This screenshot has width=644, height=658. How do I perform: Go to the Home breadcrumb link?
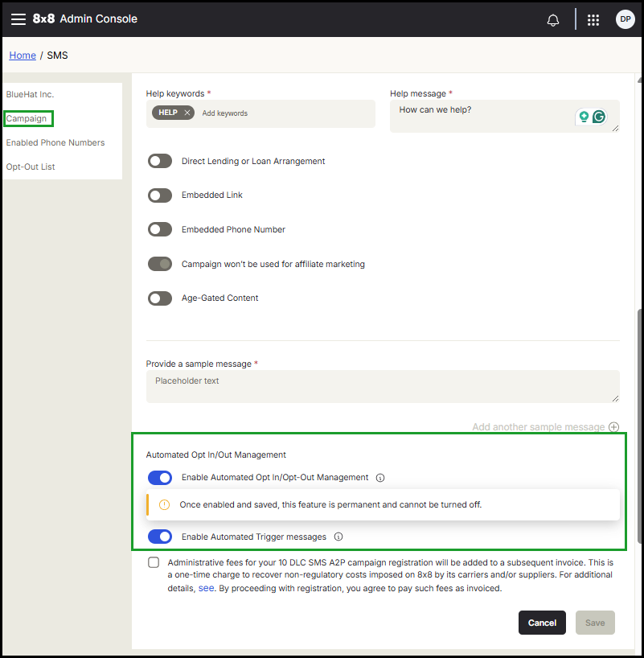click(23, 56)
